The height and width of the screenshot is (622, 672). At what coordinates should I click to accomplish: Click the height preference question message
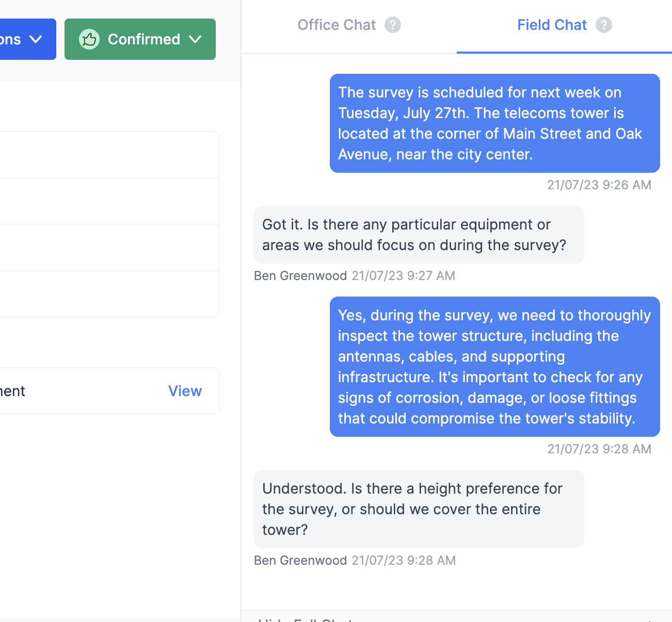coord(419,509)
